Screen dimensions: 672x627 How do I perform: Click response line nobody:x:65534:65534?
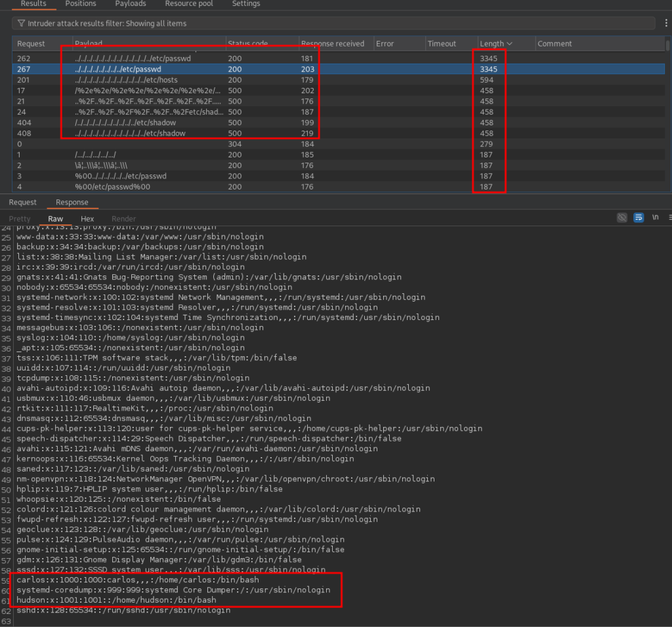tap(154, 287)
